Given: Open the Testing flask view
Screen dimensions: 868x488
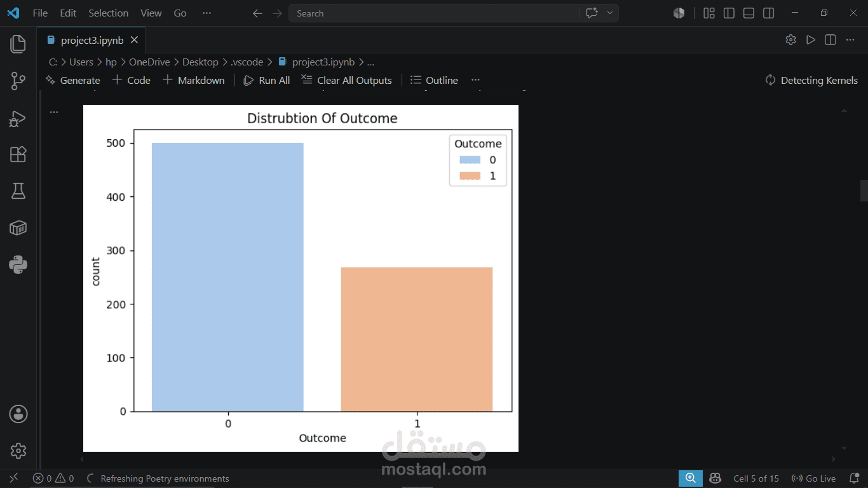Looking at the screenshot, I should (18, 191).
